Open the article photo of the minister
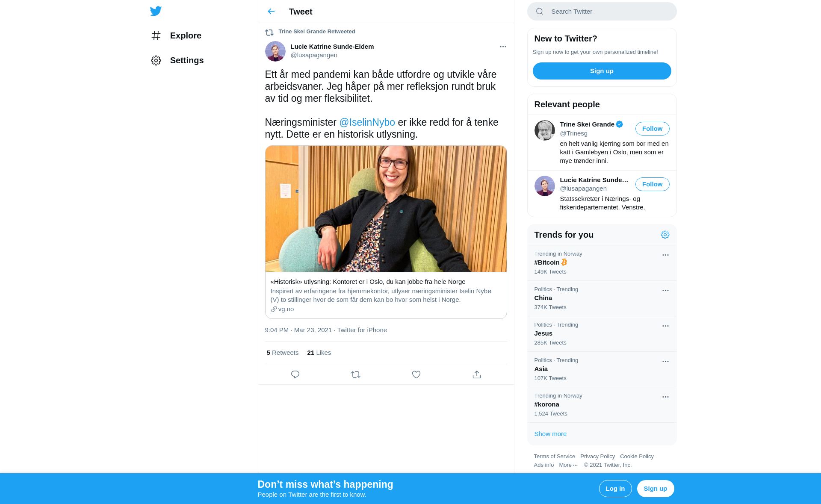Screen dimensions: 821x504 tap(386, 209)
